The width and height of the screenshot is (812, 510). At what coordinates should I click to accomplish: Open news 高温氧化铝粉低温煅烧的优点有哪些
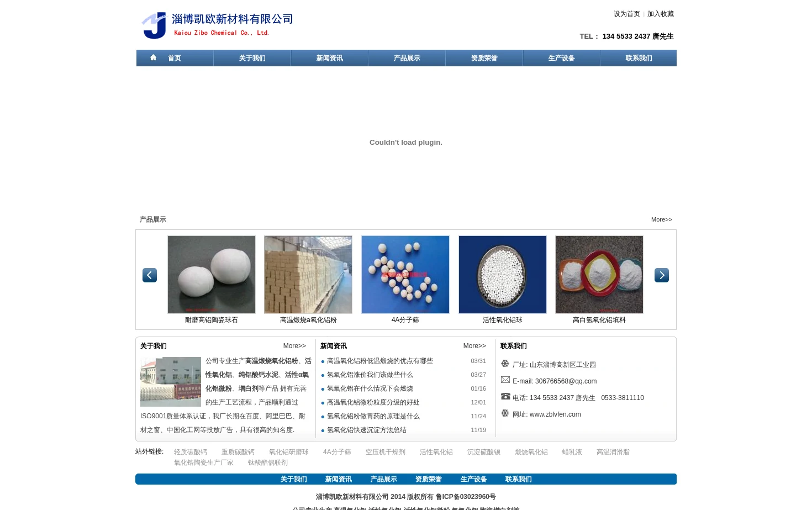(380, 361)
